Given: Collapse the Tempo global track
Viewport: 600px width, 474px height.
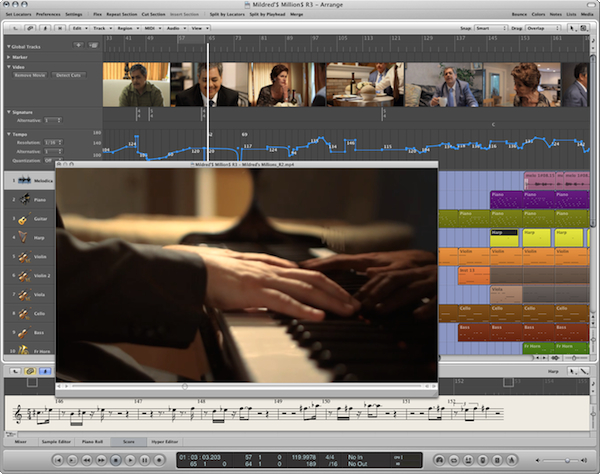Looking at the screenshot, I should point(8,134).
